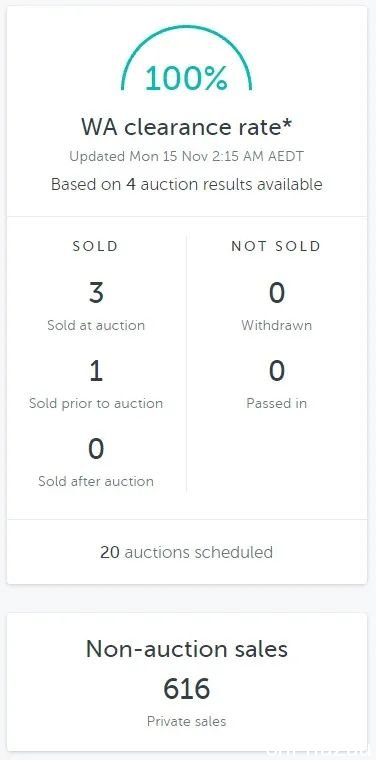The image size is (376, 760).
Task: Click the Updated Mon 15 Nov timestamp
Action: click(187, 157)
